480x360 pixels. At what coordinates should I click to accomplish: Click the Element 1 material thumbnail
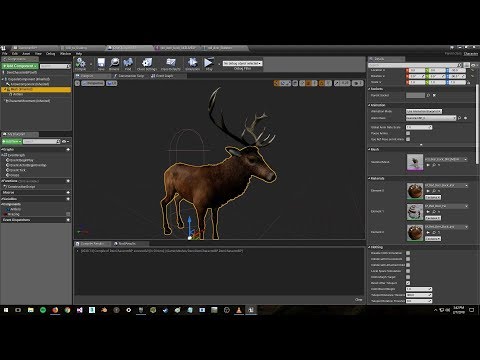point(415,212)
